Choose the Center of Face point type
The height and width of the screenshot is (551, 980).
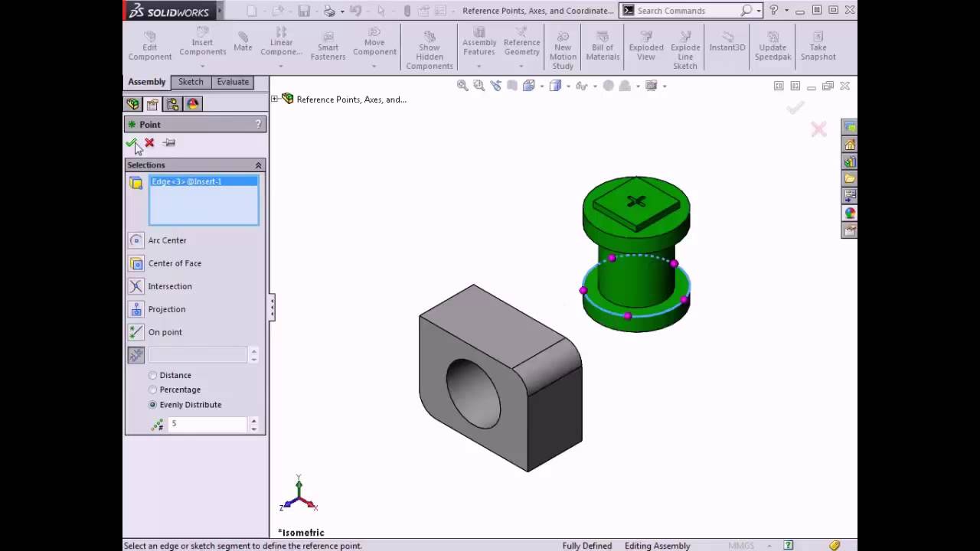pyautogui.click(x=136, y=263)
